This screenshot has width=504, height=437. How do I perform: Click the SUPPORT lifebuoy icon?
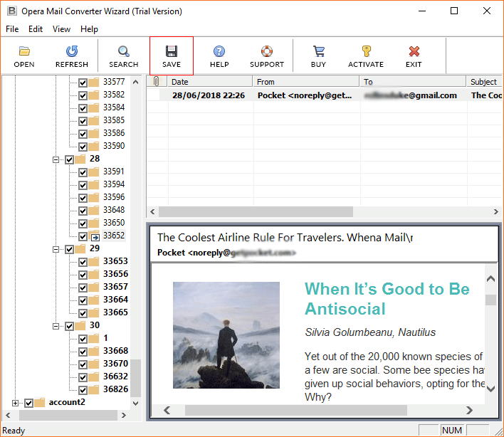point(267,51)
